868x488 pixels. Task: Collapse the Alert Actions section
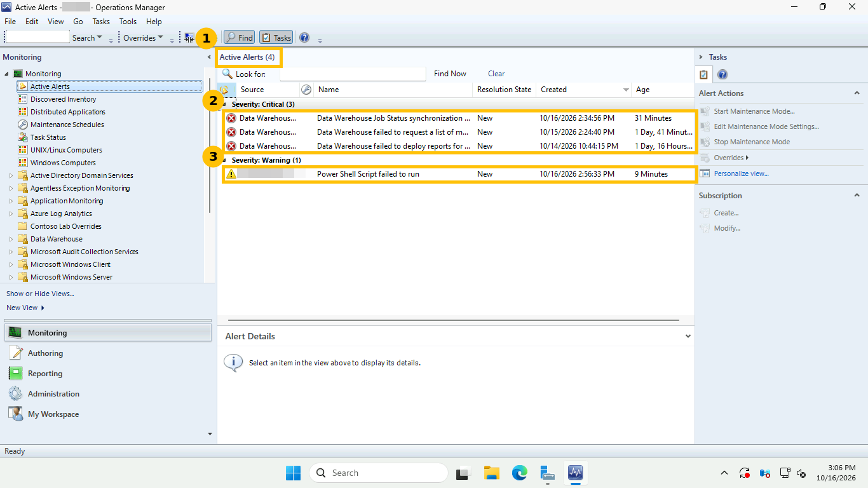pyautogui.click(x=857, y=93)
